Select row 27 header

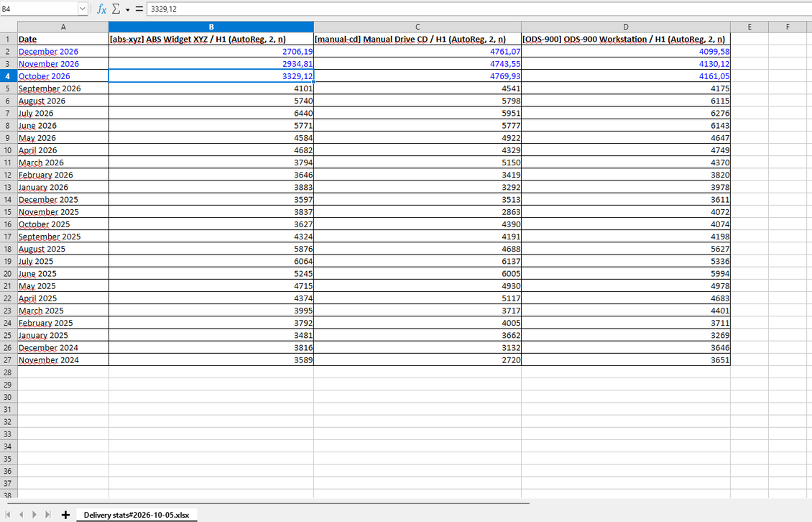(x=9, y=360)
